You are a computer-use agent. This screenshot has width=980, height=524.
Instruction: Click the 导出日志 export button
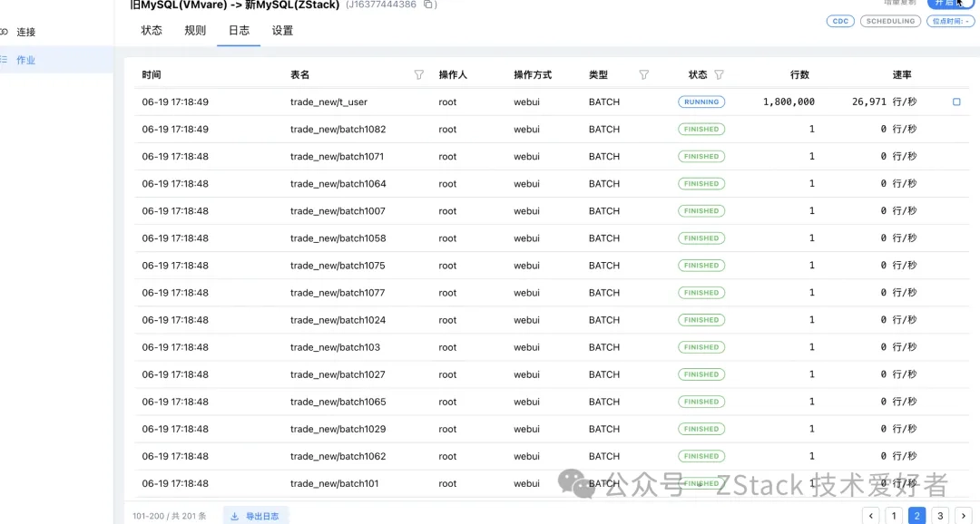[256, 516]
